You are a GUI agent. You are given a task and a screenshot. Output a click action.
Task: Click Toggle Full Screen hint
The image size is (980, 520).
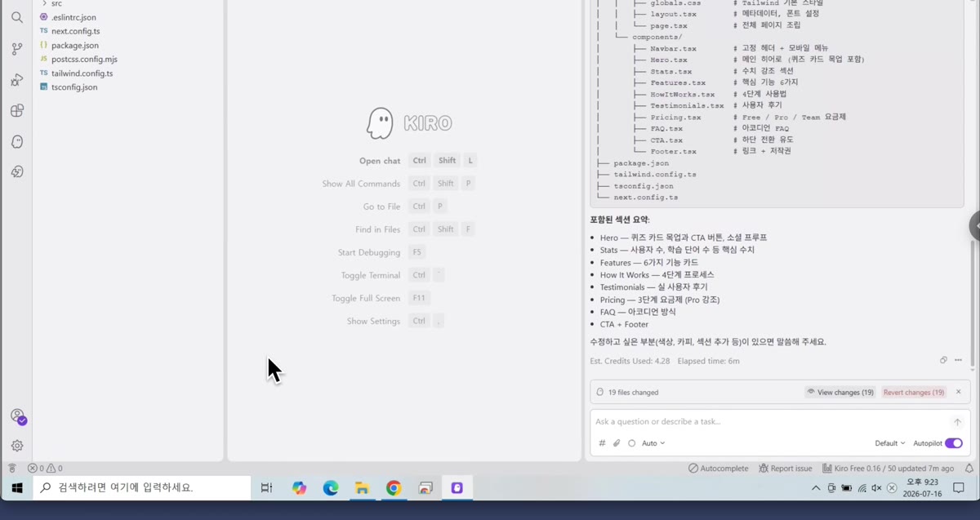[366, 298]
